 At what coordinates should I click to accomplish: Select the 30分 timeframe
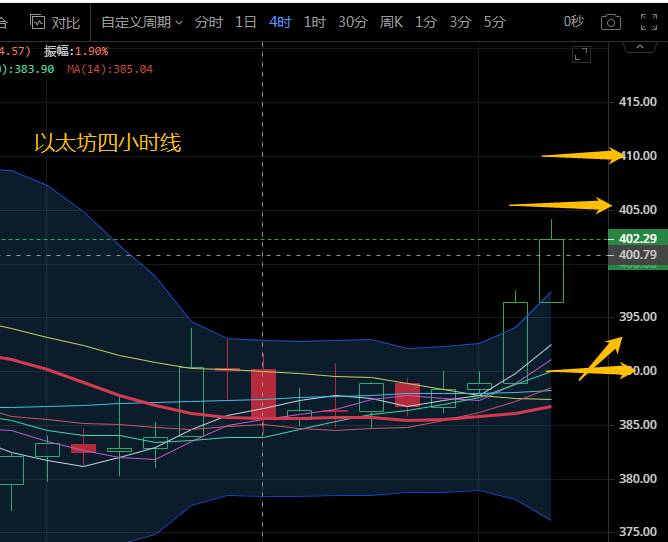tap(353, 22)
